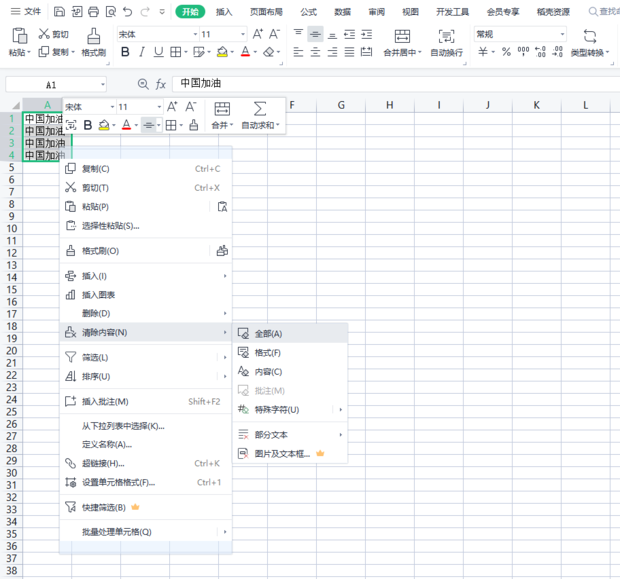Apply yellow fill color in the ribbon
Image resolution: width=620 pixels, height=579 pixels.
(x=222, y=52)
